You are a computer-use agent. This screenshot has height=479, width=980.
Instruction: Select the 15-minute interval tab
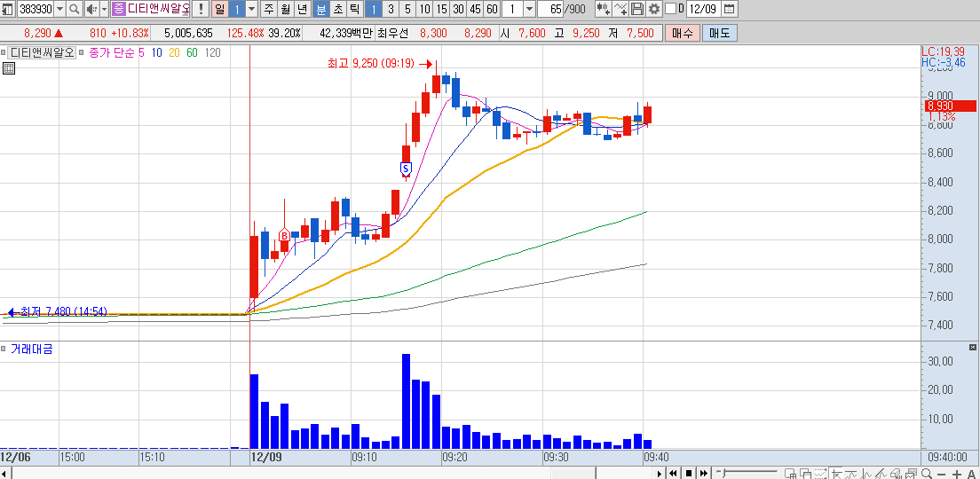coord(441,9)
